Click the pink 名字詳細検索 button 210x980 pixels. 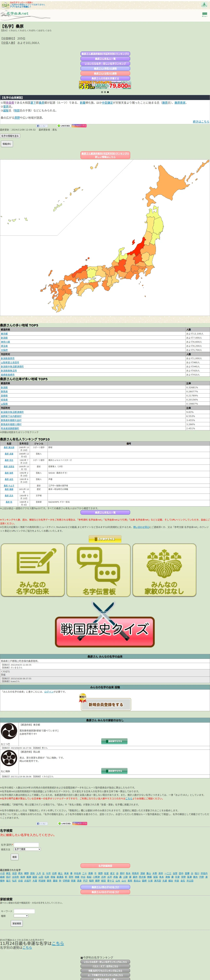point(105,866)
